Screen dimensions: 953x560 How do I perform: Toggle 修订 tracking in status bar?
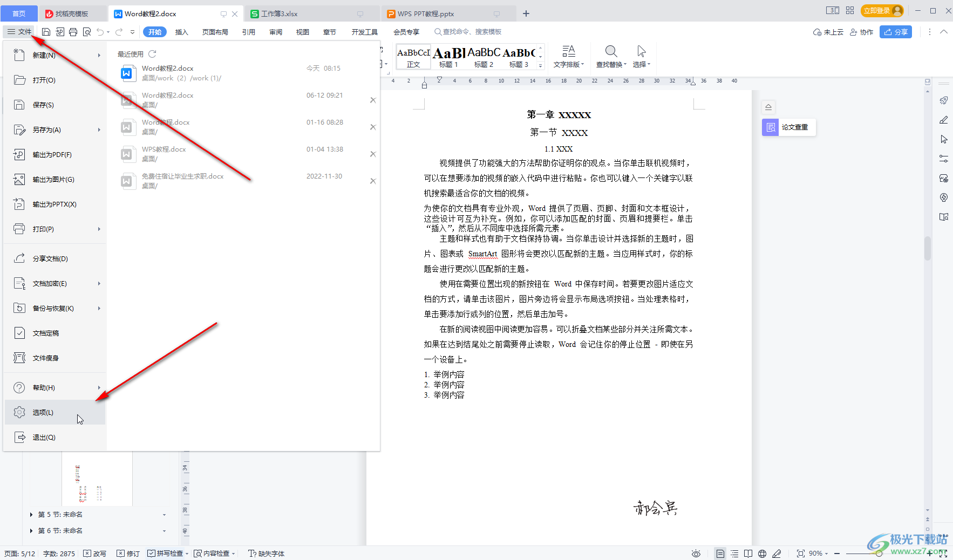pyautogui.click(x=128, y=554)
